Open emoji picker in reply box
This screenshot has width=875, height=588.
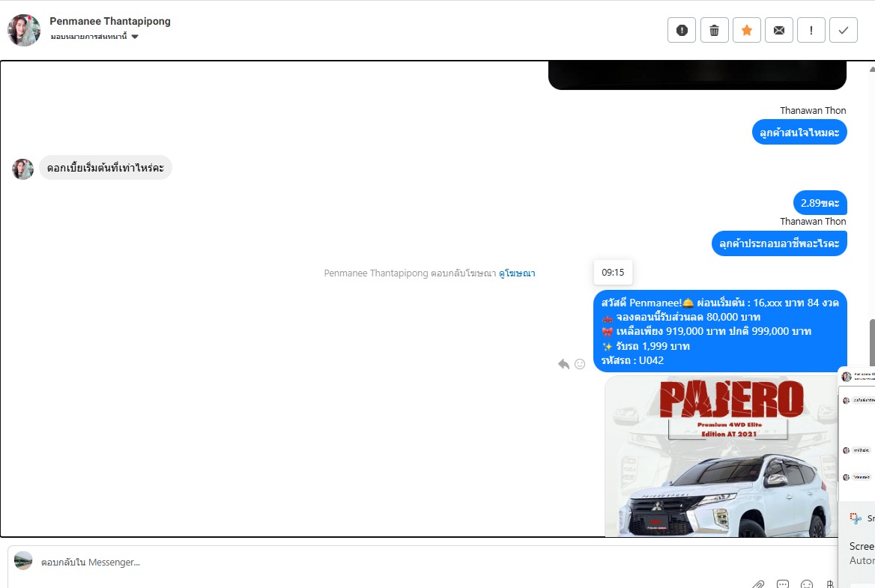click(x=806, y=584)
